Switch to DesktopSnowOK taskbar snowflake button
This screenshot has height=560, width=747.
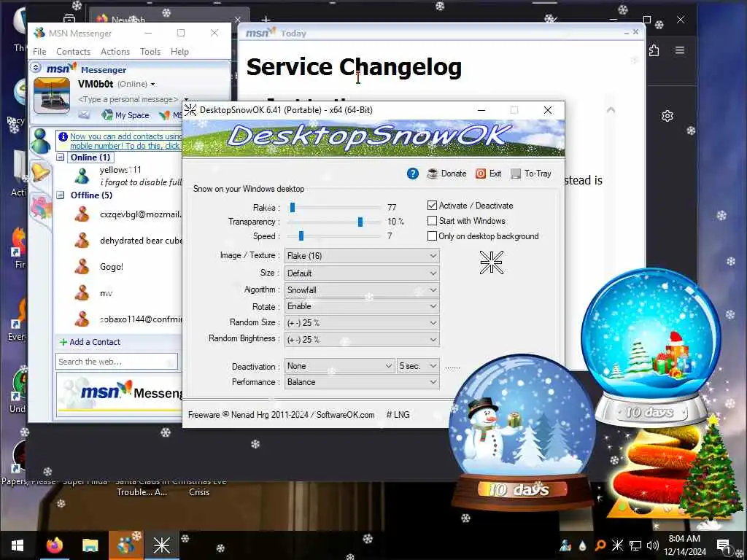point(161,545)
